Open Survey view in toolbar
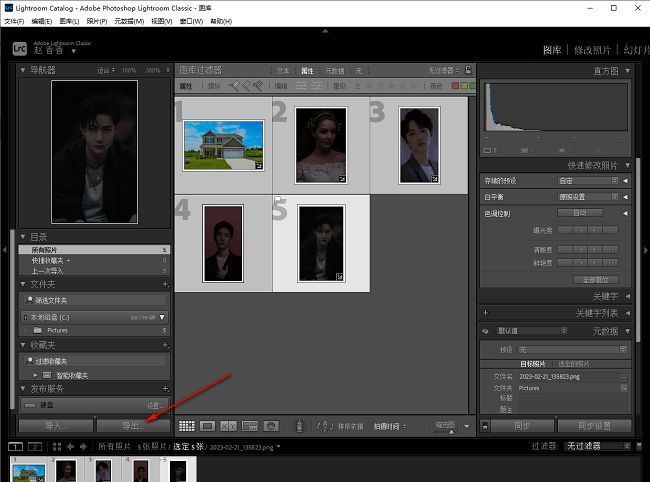 coord(249,426)
